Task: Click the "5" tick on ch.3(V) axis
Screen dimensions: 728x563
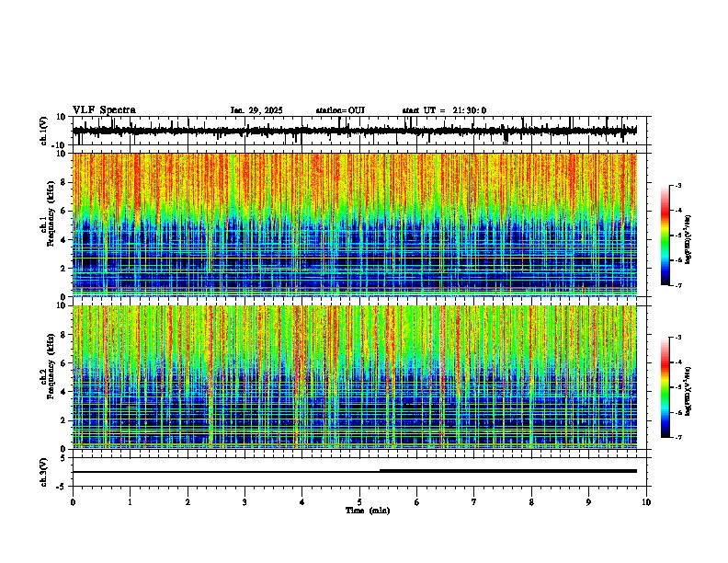Action: click(x=63, y=458)
